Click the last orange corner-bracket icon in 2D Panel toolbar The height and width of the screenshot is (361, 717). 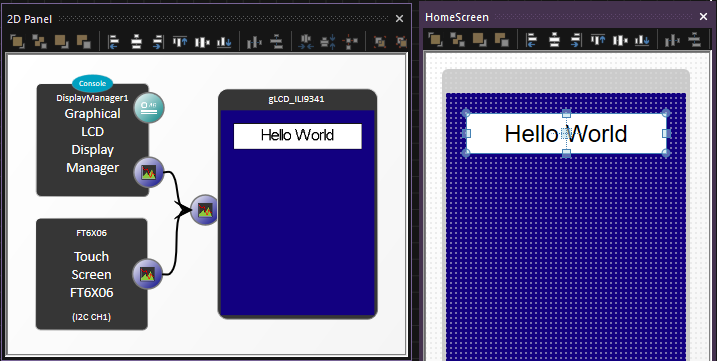[401, 42]
